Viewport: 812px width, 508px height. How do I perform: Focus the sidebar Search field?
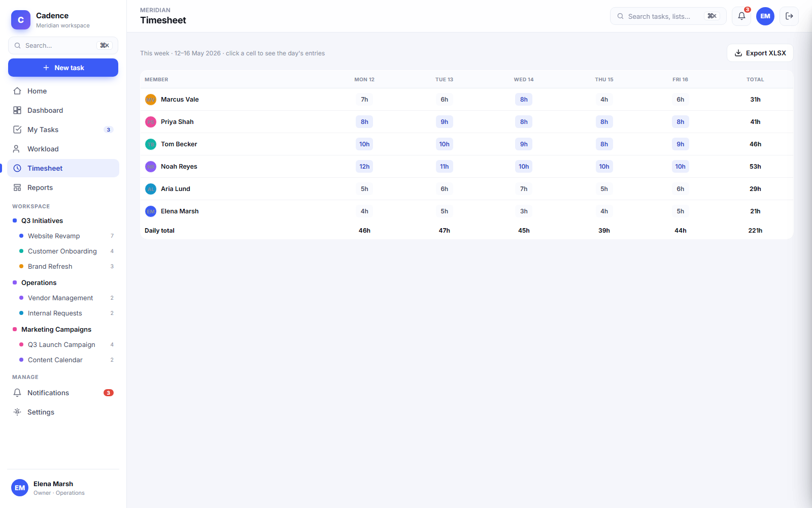(x=63, y=46)
